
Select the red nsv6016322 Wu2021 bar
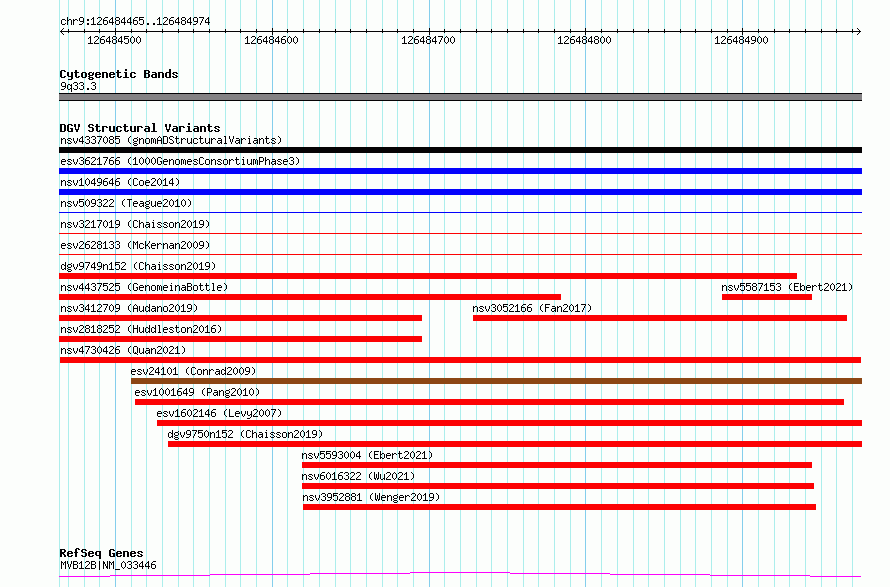point(558,486)
